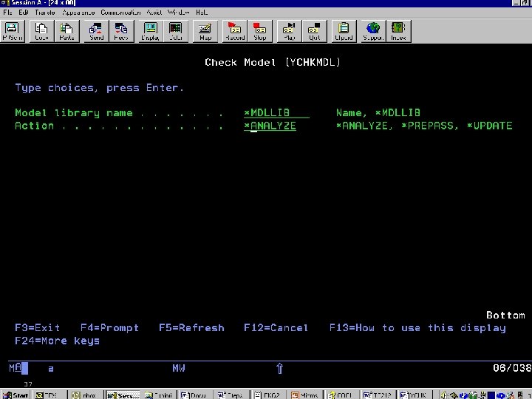
Task: Click the F5=Refresh function key label
Action: 191,328
